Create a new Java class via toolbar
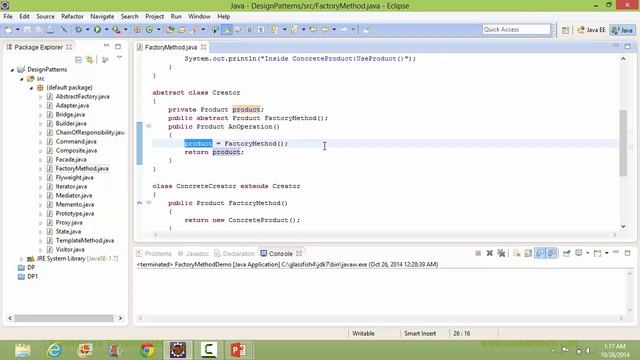 [149, 29]
